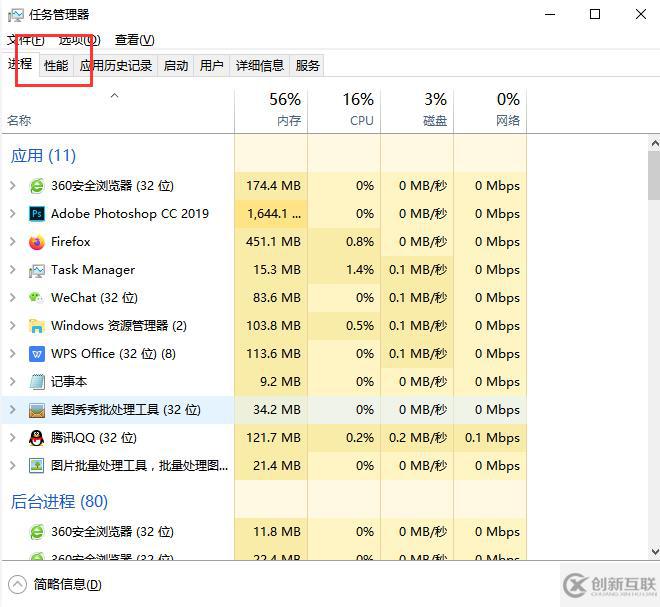Sort processes by 名称 column
The width and height of the screenshot is (660, 607).
118,111
